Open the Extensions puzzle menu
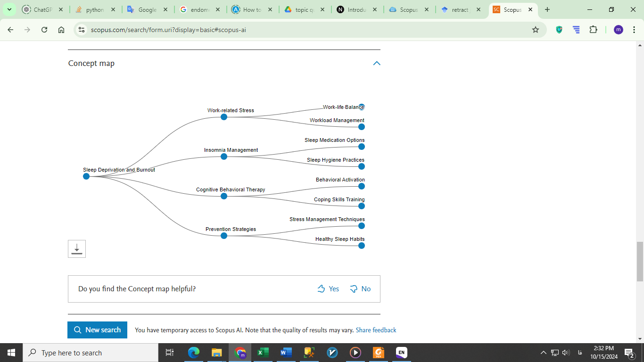 click(x=594, y=30)
